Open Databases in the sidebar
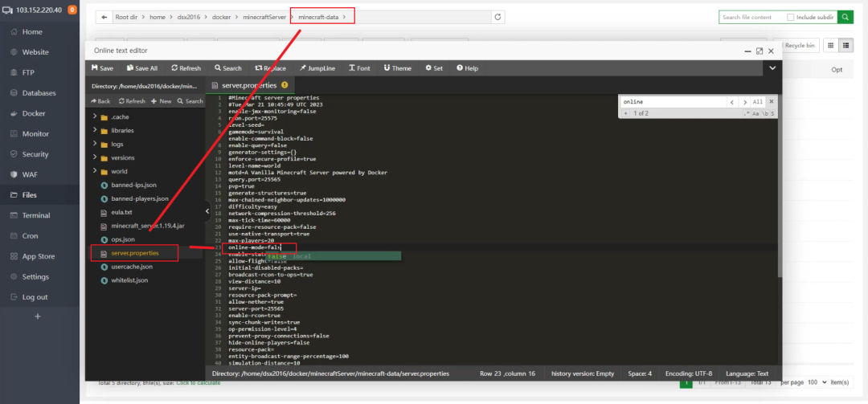This screenshot has height=404, width=868. (x=39, y=93)
